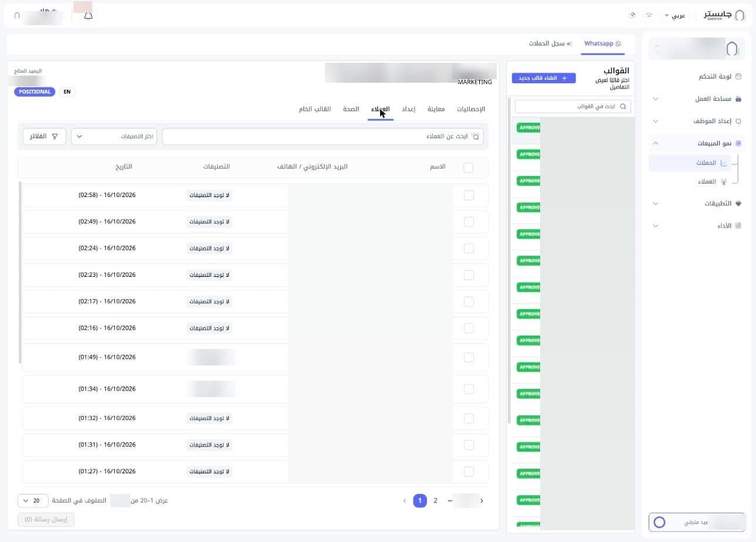Open the سجل الحملات tab
756x542 pixels.
[550, 43]
